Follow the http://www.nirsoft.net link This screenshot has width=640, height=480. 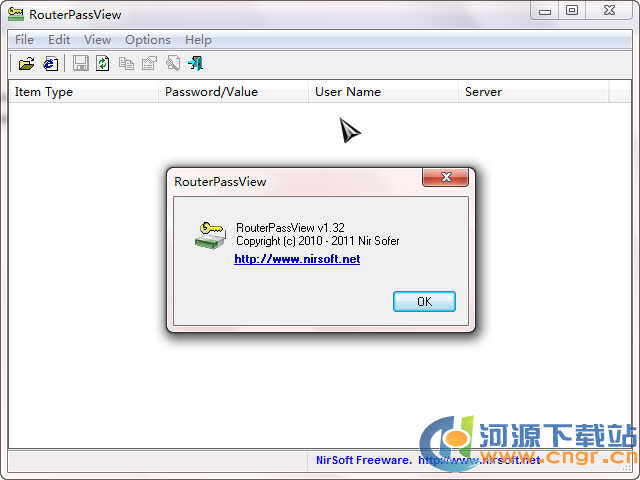(297, 259)
